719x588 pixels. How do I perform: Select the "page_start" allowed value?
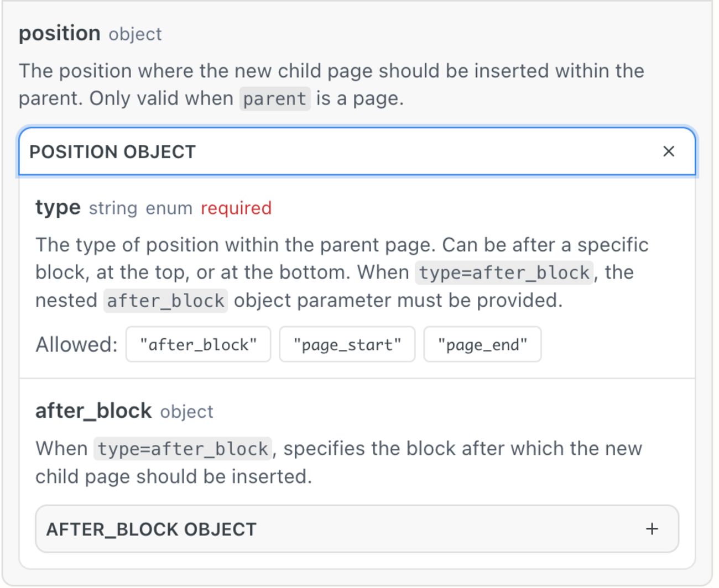pyautogui.click(x=347, y=344)
